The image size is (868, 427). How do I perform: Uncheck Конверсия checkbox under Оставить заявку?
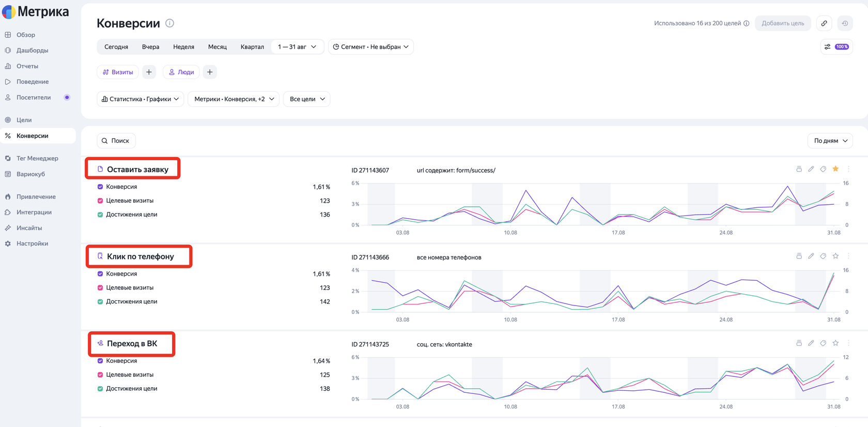coord(100,187)
